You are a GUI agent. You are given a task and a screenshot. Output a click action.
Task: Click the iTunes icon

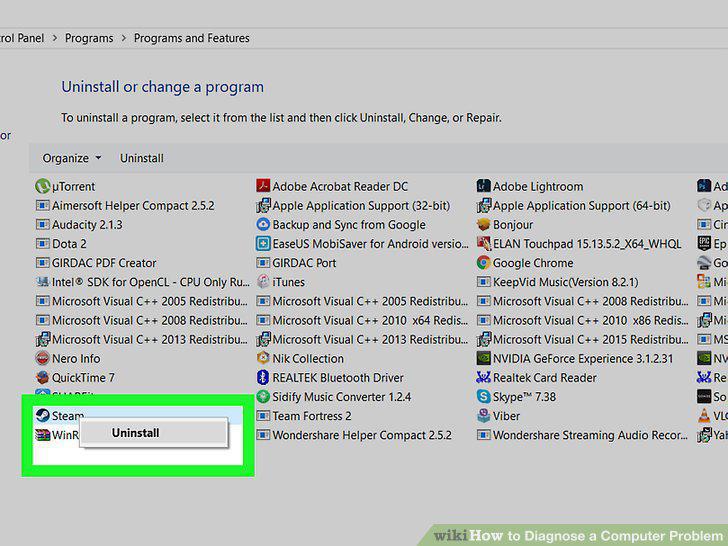pyautogui.click(x=263, y=282)
